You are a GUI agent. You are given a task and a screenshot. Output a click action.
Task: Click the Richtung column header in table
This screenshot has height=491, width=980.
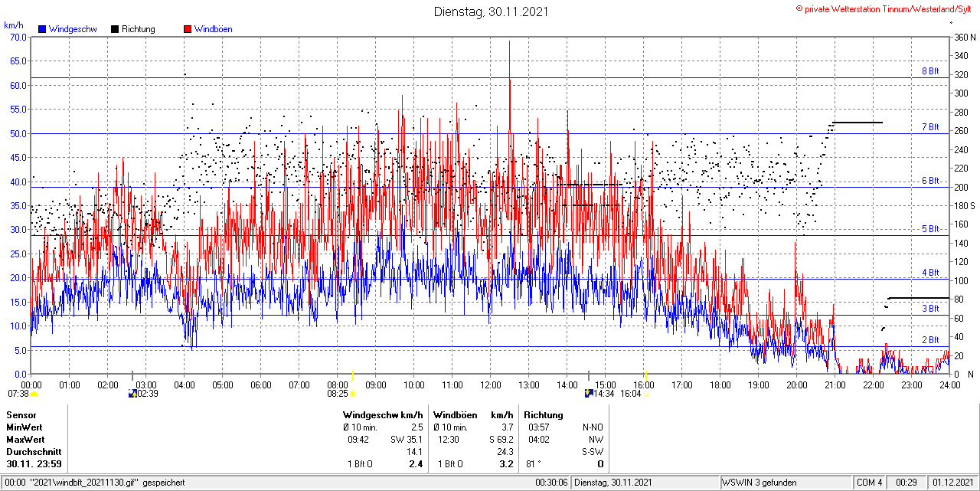543,415
